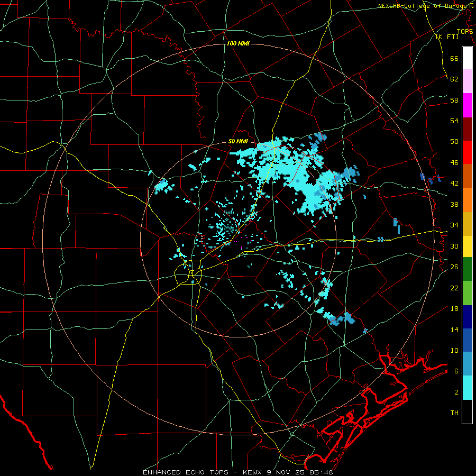Click the legend value '66'
This screenshot has width=476, height=476.
[454, 58]
